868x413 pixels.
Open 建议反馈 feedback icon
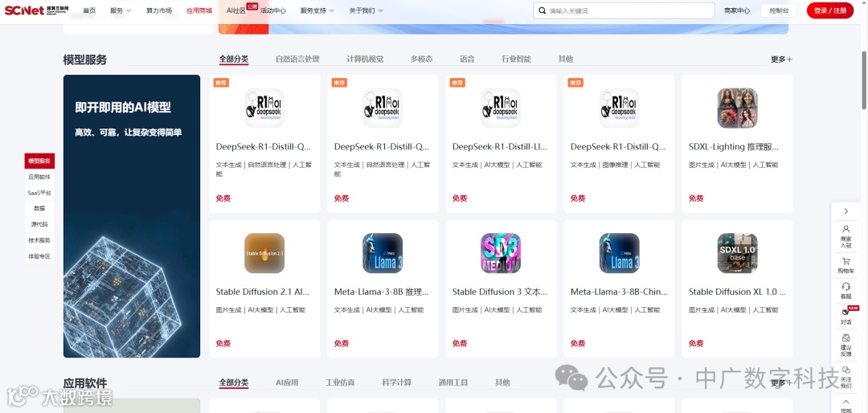point(845,346)
